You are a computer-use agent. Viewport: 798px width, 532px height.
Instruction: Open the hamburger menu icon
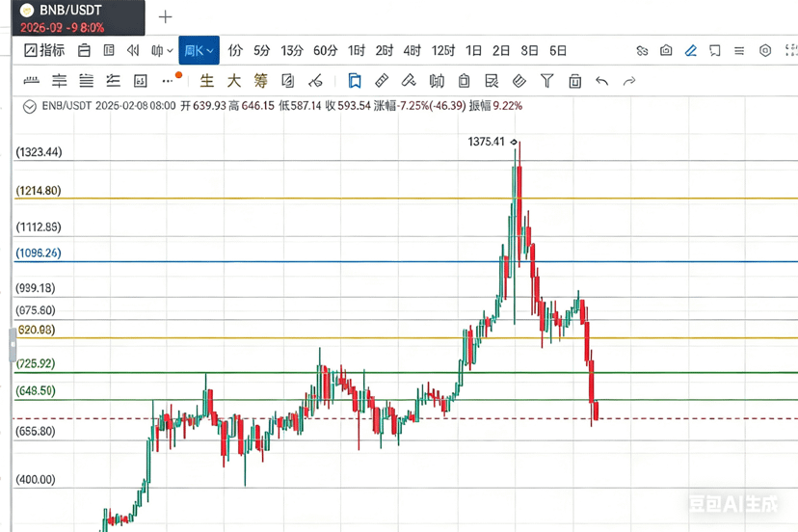click(x=739, y=50)
